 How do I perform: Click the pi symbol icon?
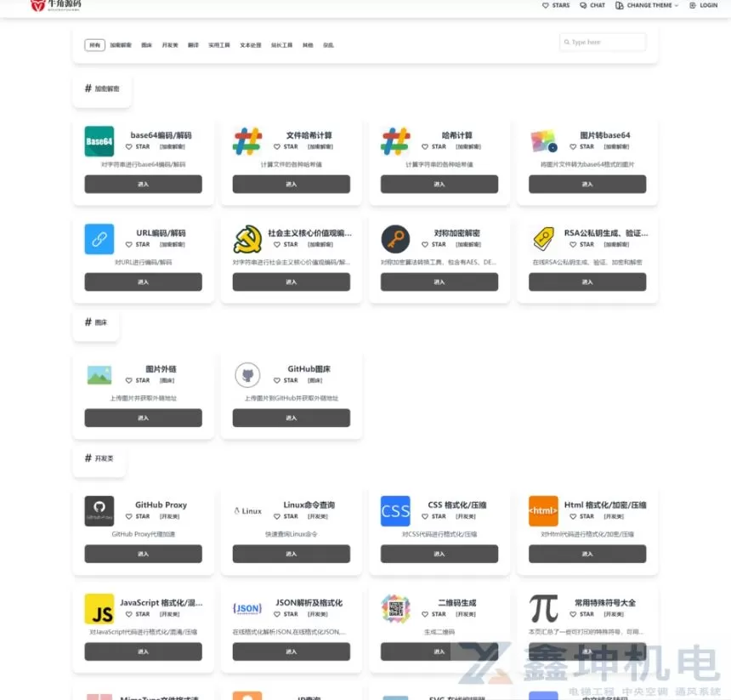(544, 609)
